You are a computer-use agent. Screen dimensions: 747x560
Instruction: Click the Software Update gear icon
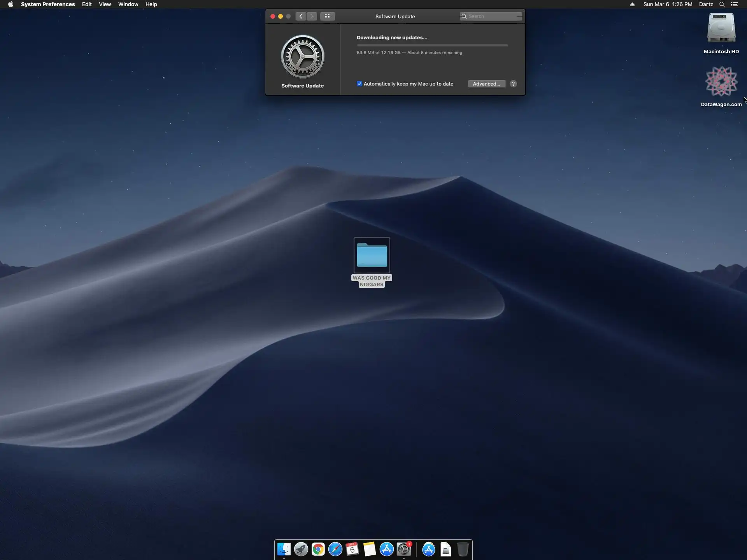pyautogui.click(x=302, y=57)
